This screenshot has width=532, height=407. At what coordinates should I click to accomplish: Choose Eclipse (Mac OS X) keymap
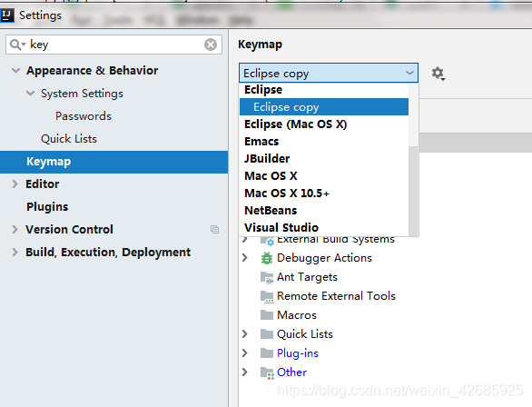324,124
